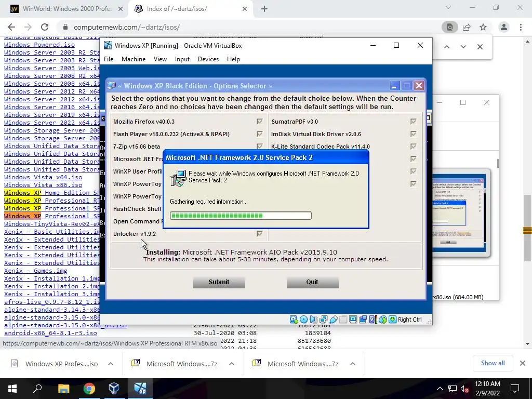This screenshot has width=532, height=399.
Task: Open Chrome's three-dot menu
Action: tap(521, 27)
